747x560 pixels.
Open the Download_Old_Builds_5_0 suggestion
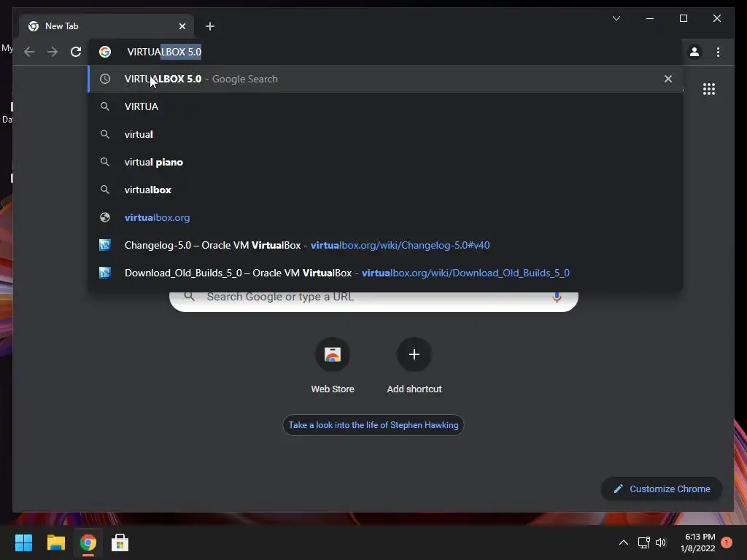385,273
